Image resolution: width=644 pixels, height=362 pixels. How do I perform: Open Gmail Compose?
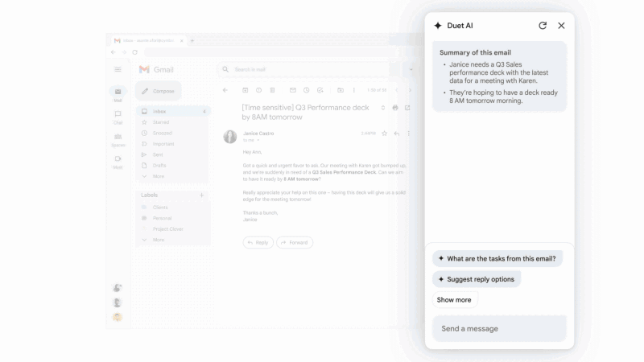(x=158, y=91)
